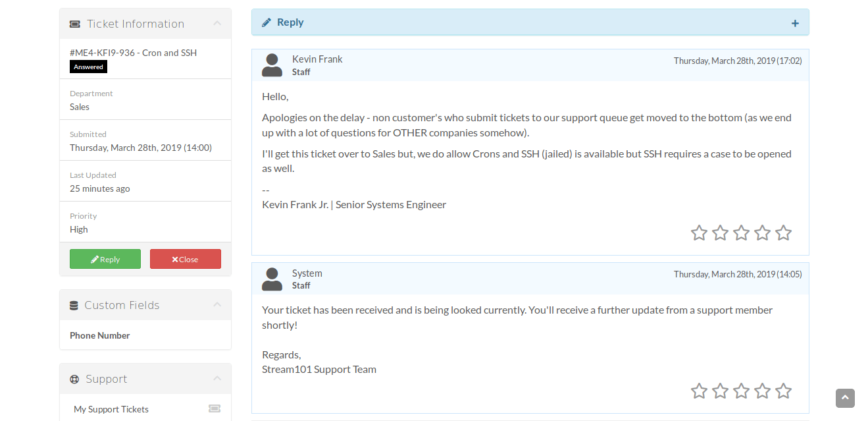Click the Support panel title
Viewport: 868px width, 421px height.
pos(106,379)
